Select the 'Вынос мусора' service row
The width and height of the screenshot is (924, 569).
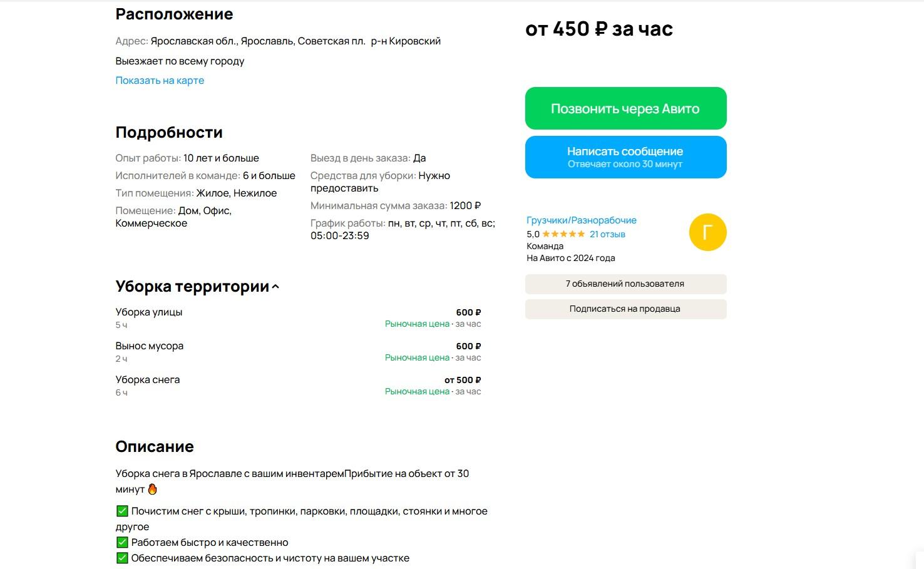pyautogui.click(x=150, y=346)
